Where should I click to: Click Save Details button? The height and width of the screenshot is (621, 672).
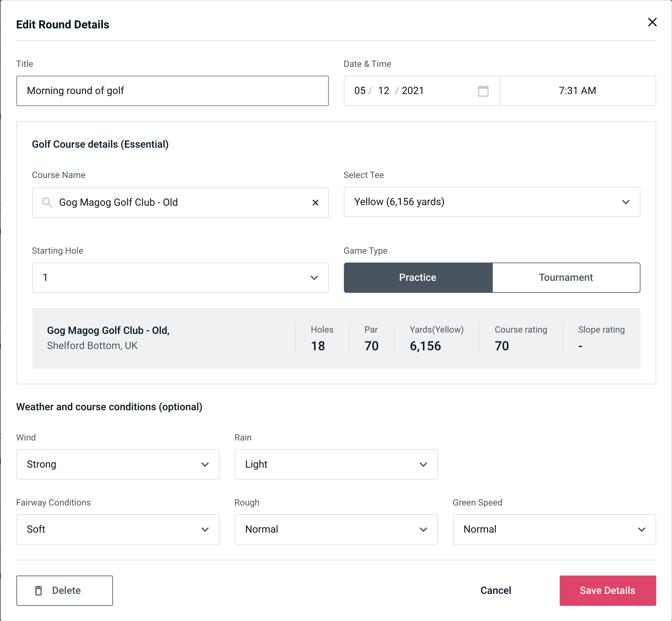[607, 590]
